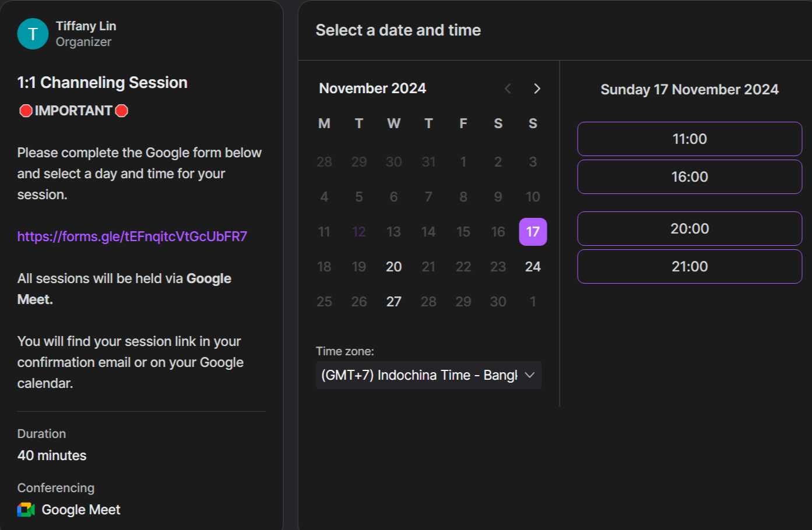
Task: Click today's date, November 12
Action: [x=359, y=232]
